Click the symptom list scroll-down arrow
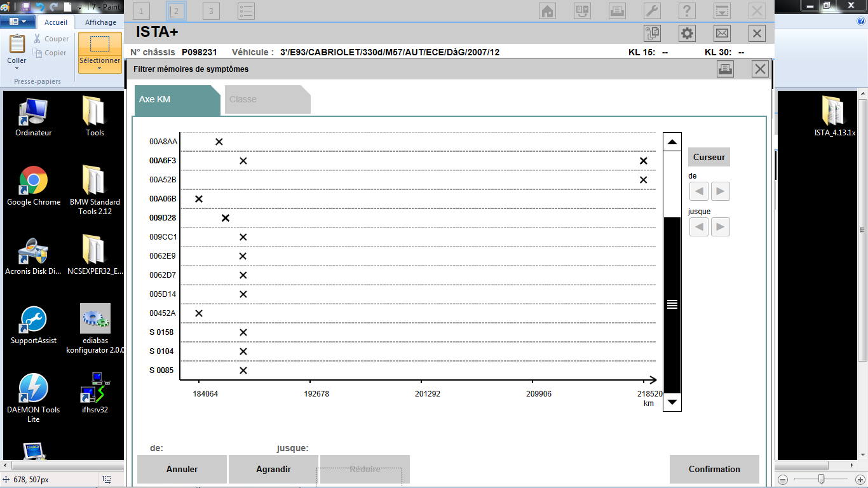Screen dimensions: 868x488 (x=672, y=402)
